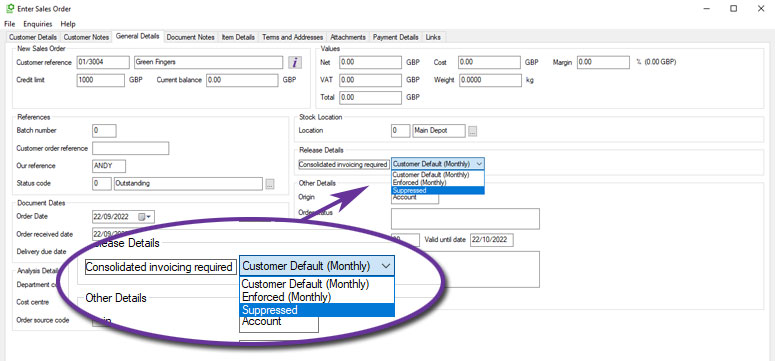Switch to the Attachments tab
The width and height of the screenshot is (775, 361).
[348, 37]
